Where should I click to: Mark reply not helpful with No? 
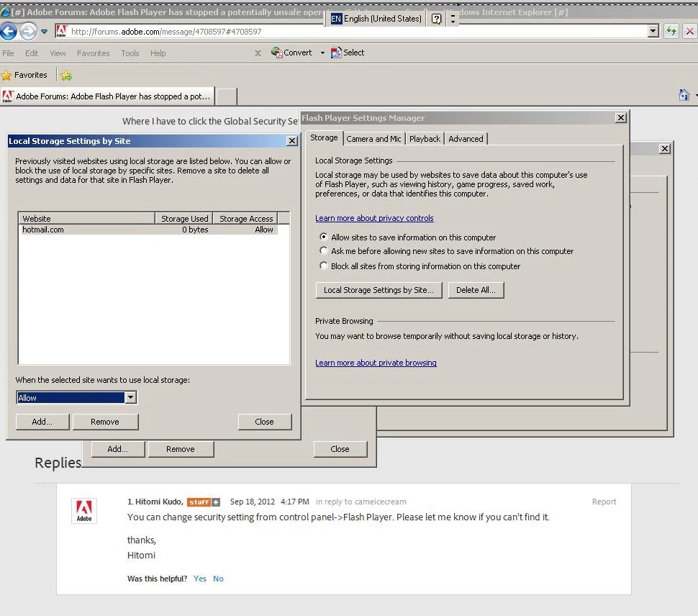pyautogui.click(x=218, y=579)
